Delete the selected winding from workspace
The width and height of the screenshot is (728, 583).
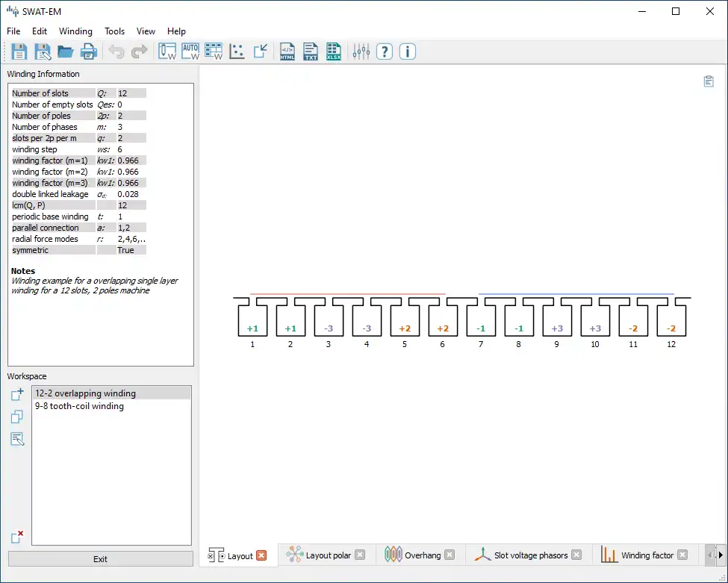(17, 537)
